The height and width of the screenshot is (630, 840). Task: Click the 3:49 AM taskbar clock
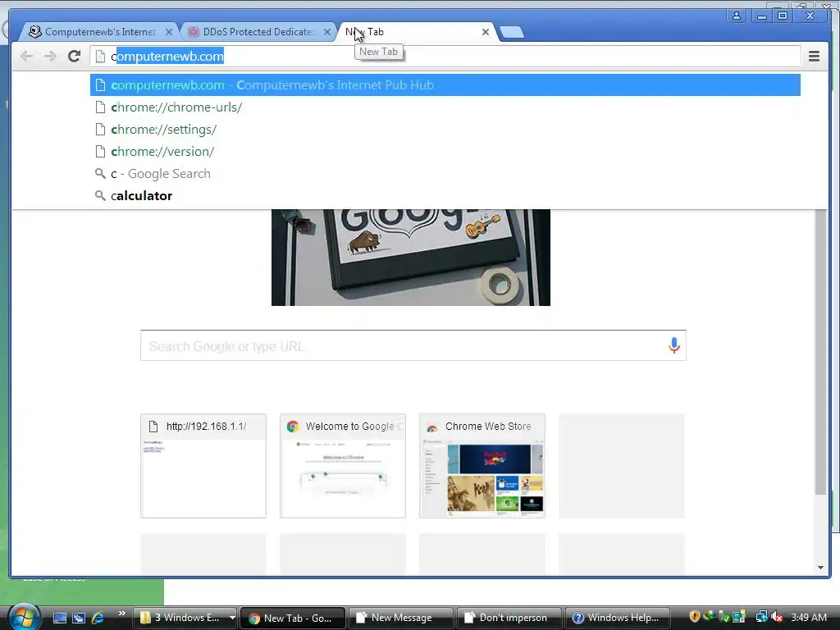coord(808,617)
